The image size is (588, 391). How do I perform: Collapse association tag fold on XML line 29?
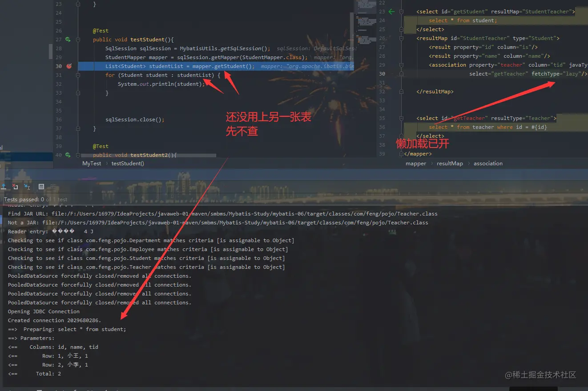(x=402, y=65)
